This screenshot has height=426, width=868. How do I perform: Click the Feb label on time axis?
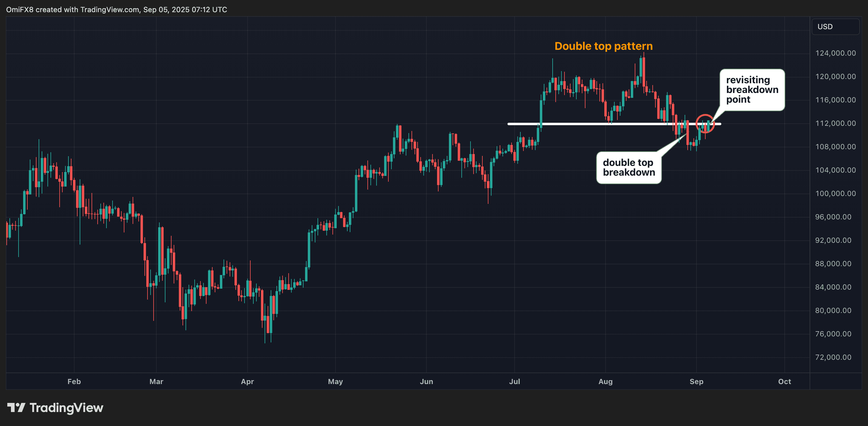[x=74, y=382]
